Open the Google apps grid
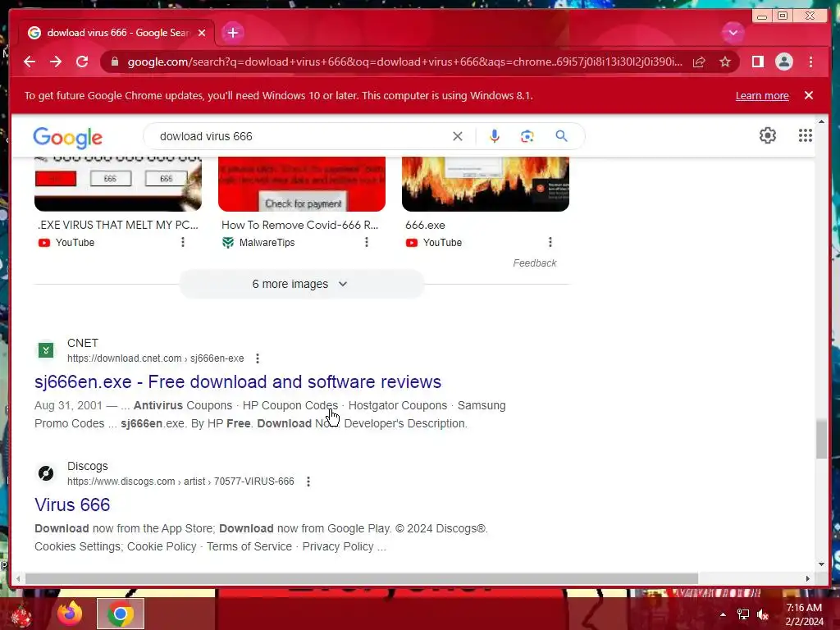This screenshot has width=840, height=630. (806, 135)
